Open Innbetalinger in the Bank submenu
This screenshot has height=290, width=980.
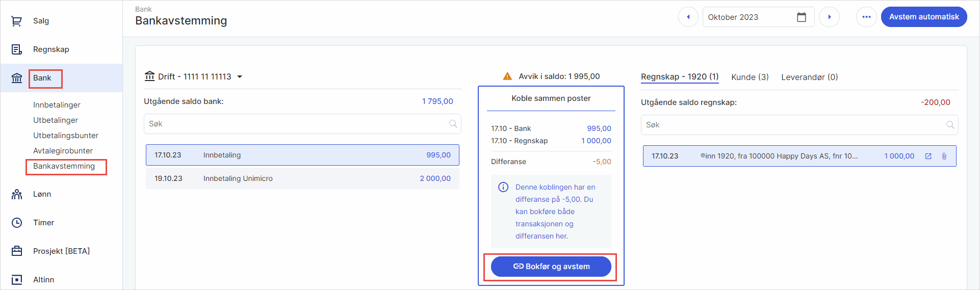(x=57, y=105)
